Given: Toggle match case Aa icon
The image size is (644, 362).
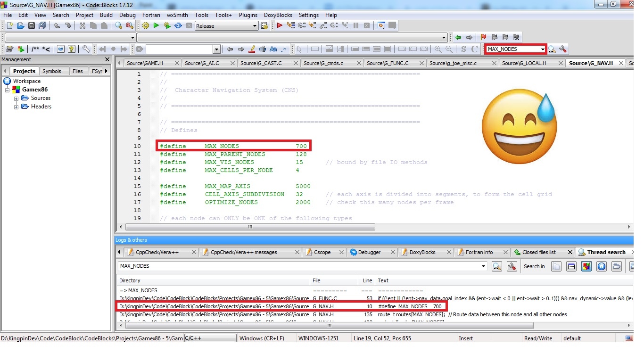Looking at the screenshot, I should [273, 49].
